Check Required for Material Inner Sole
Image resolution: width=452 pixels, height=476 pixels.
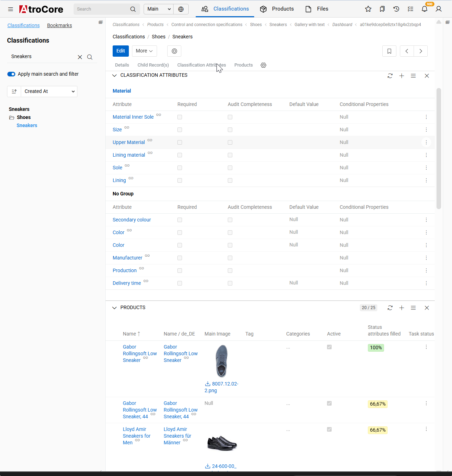pos(180,117)
